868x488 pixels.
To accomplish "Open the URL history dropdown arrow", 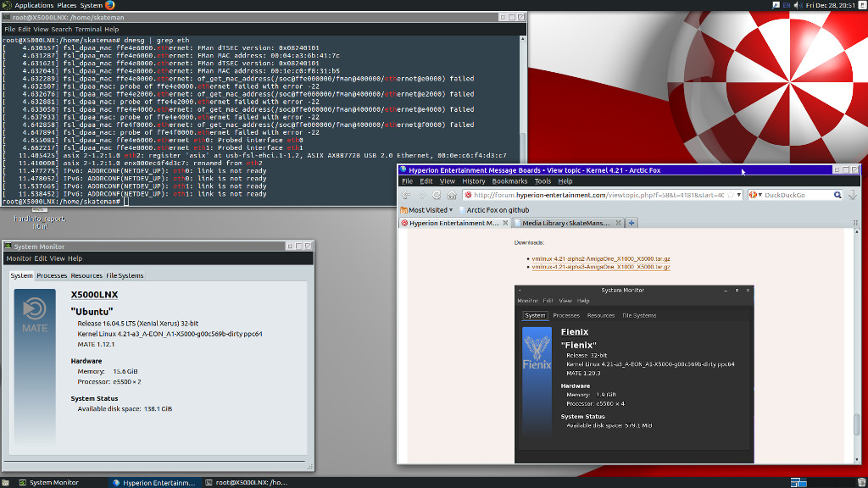I will coord(738,195).
